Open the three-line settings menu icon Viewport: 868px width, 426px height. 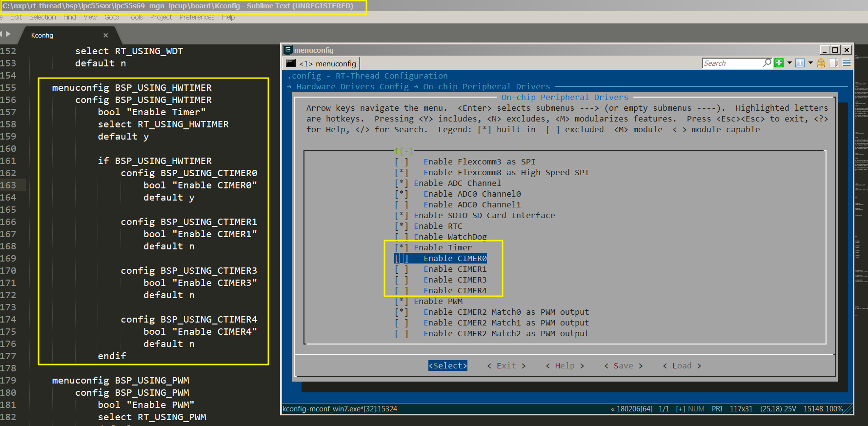pos(847,63)
